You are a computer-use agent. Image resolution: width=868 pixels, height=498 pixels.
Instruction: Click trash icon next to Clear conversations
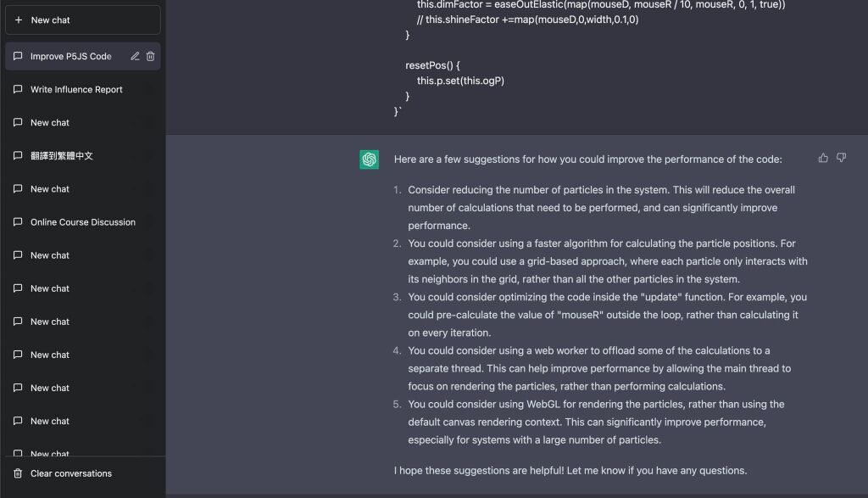click(18, 473)
